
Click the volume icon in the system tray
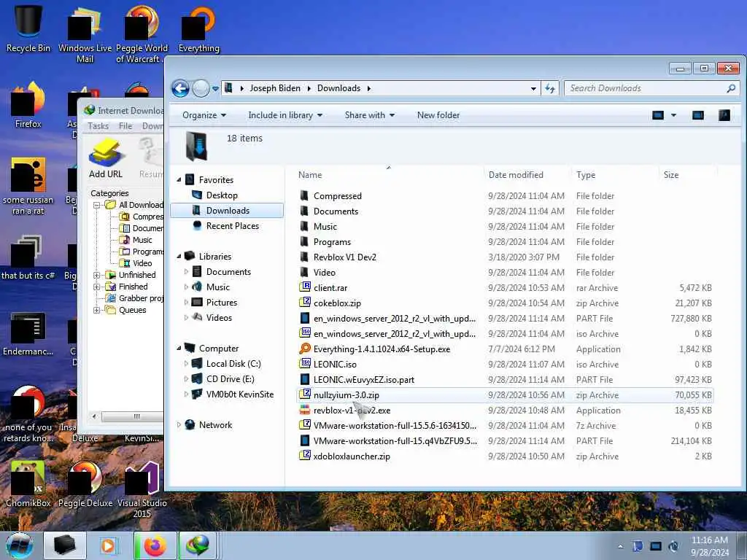tap(673, 546)
